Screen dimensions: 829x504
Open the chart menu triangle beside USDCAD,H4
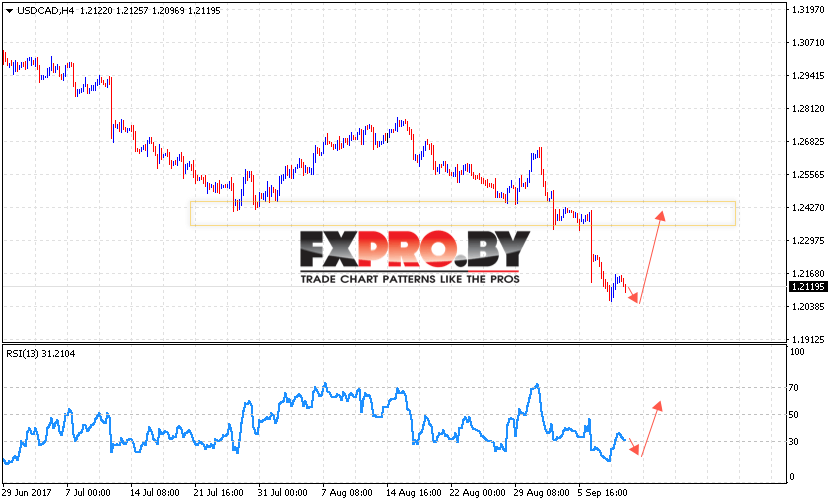9,11
